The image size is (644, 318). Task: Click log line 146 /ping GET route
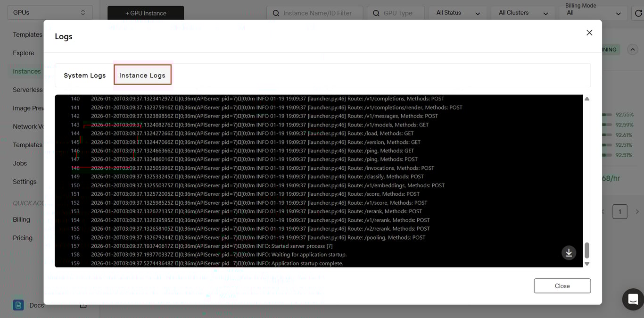(253, 151)
